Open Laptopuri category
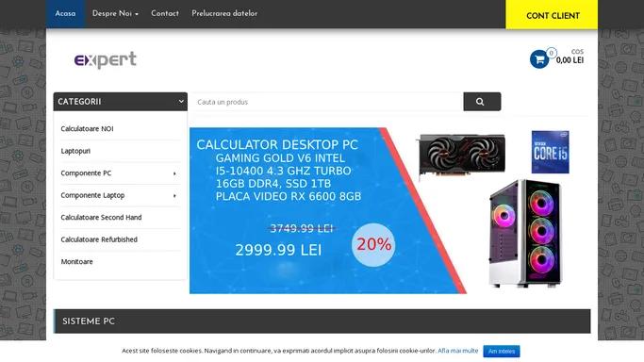 click(x=75, y=151)
